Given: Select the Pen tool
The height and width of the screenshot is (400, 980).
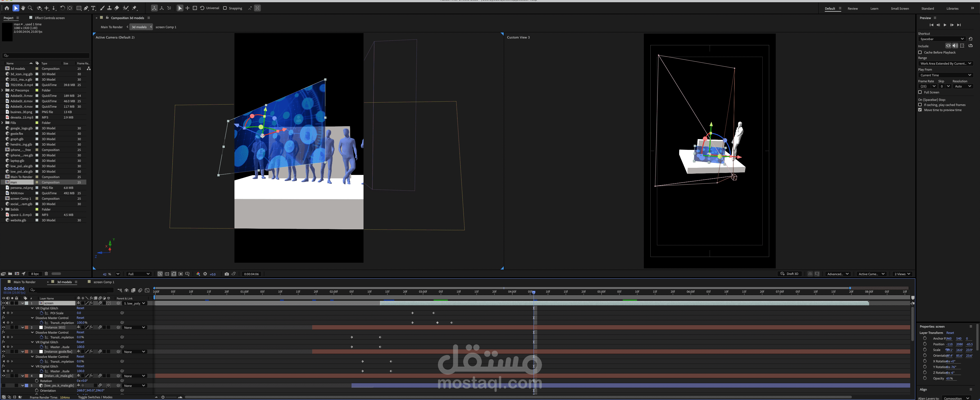Looking at the screenshot, I should (x=86, y=8).
